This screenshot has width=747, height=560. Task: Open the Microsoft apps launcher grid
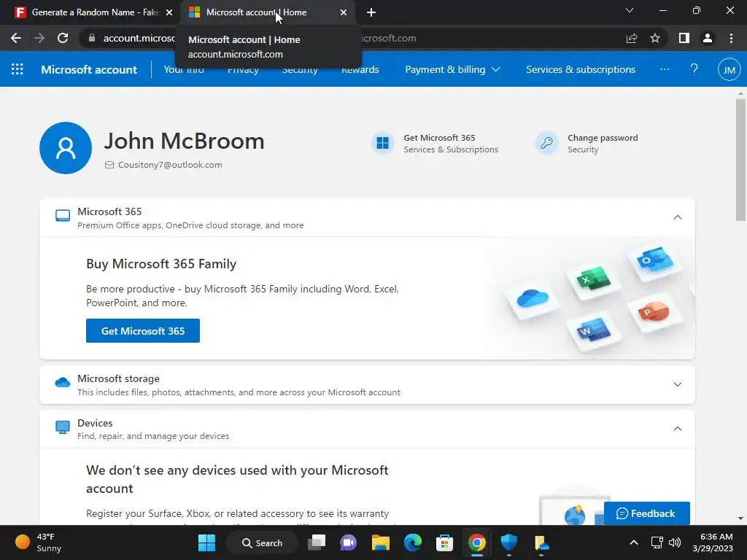coord(18,69)
